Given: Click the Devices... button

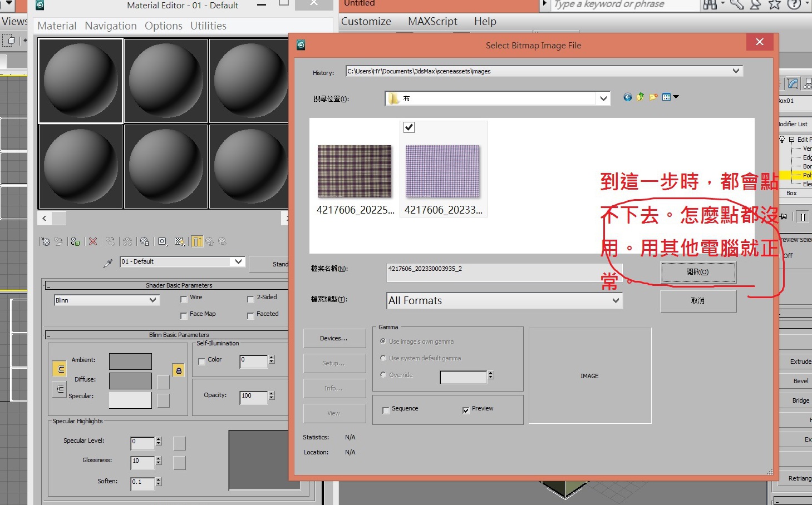Looking at the screenshot, I should (x=334, y=338).
